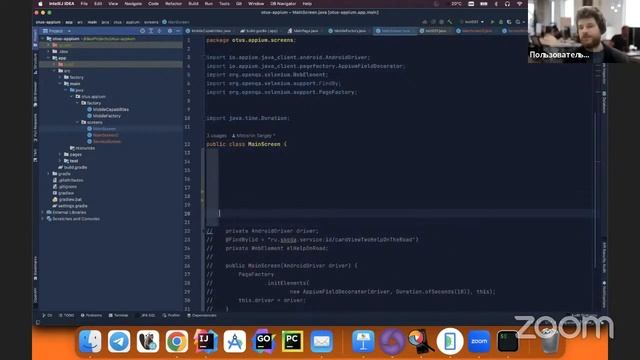Collapse the app module node
640x360 pixels.
click(x=49, y=58)
